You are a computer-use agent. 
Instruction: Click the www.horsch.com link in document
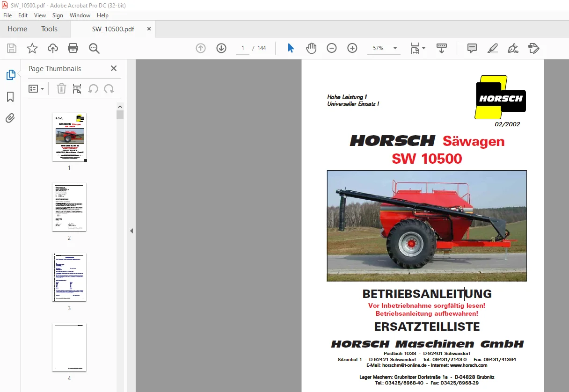click(x=468, y=365)
